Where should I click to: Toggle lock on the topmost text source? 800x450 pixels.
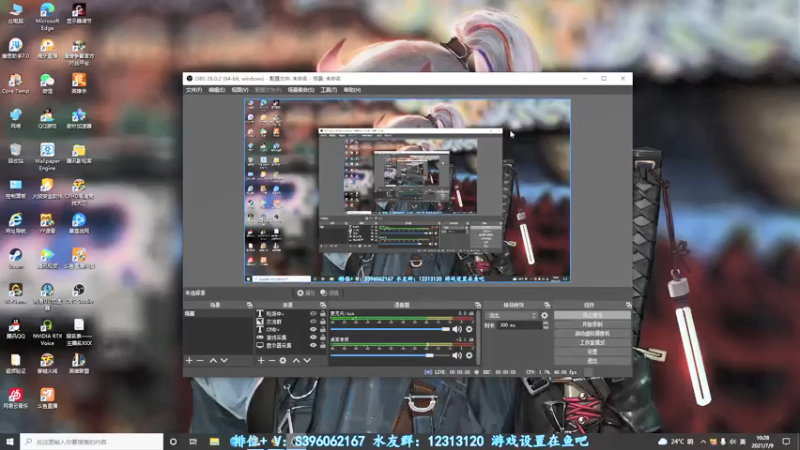click(x=322, y=314)
